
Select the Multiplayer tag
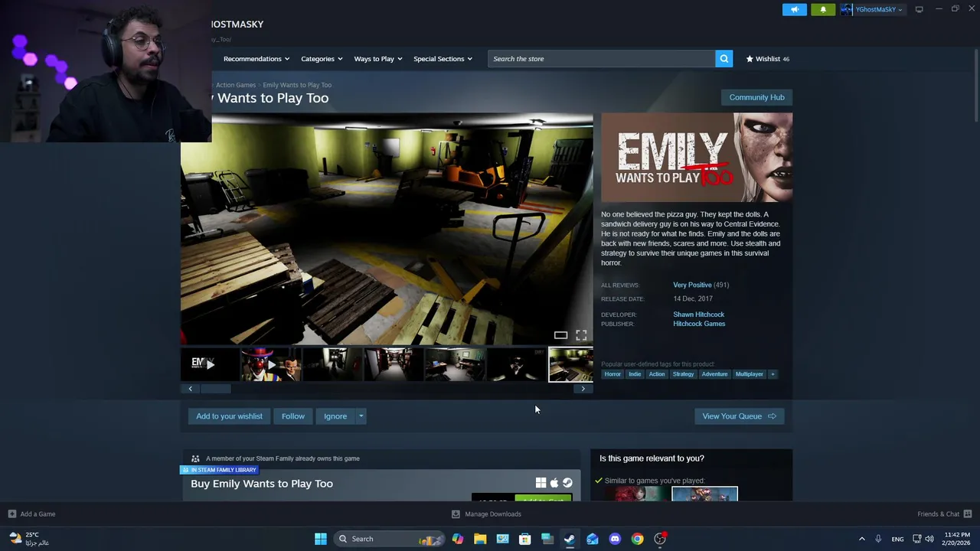pyautogui.click(x=749, y=374)
